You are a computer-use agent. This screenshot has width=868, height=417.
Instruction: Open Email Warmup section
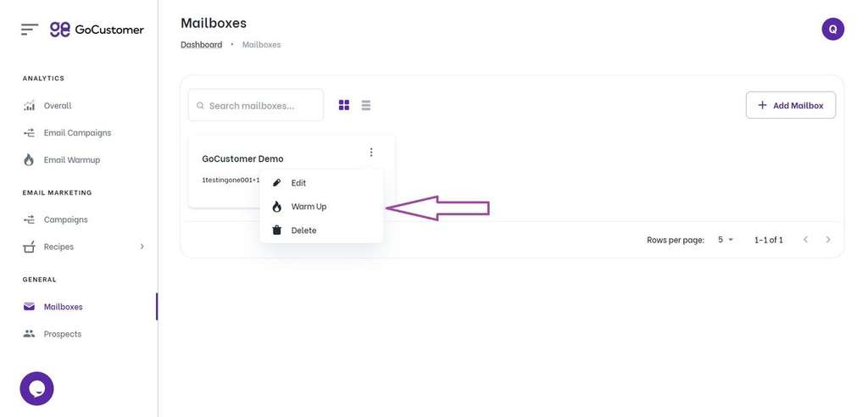[x=71, y=159]
